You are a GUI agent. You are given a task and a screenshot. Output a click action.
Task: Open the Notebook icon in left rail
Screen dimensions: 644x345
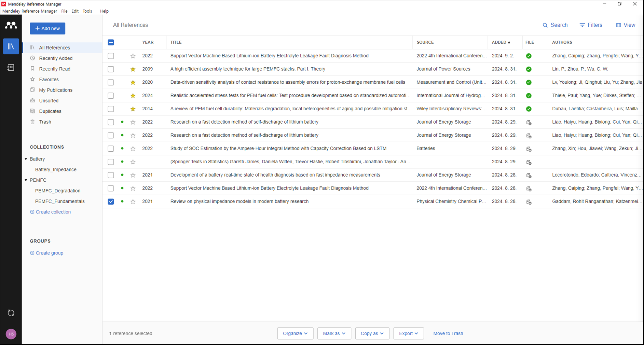11,68
